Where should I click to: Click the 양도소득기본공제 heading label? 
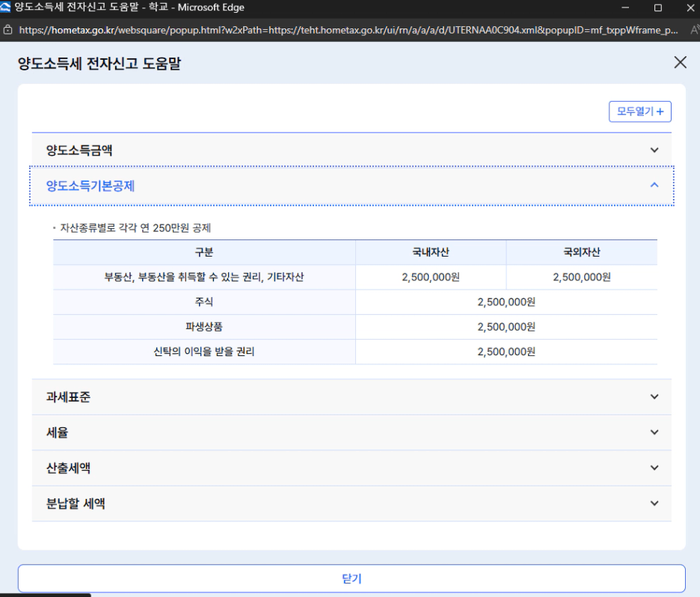pos(90,186)
